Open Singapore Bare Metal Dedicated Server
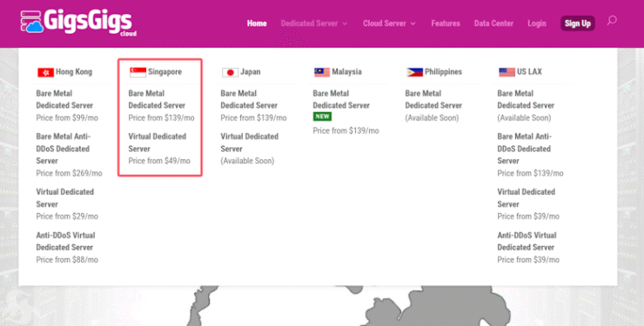The image size is (644, 326). coord(157,99)
